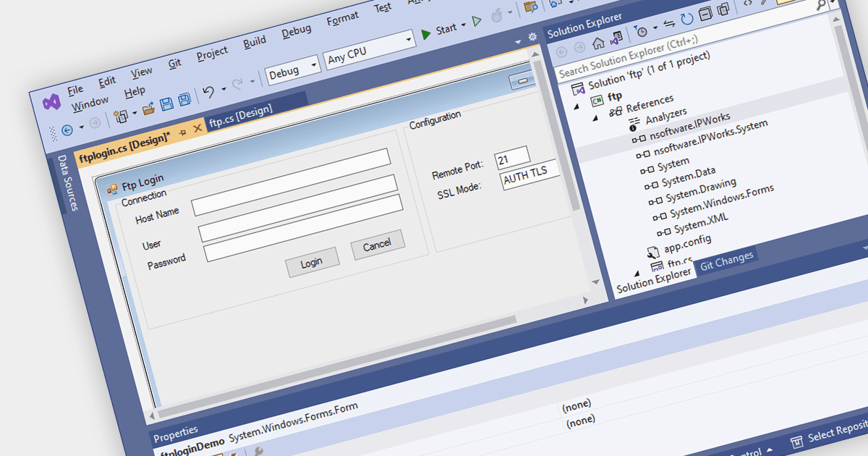Open the Help menu

pyautogui.click(x=135, y=91)
